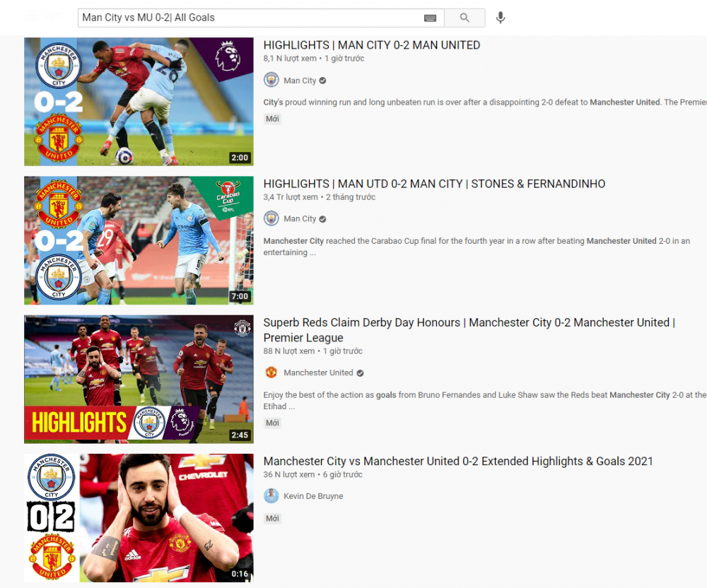Screen dimensions: 707x588
Task: Open the 7:00 Carabao Cup thumbnail
Action: coord(139,240)
